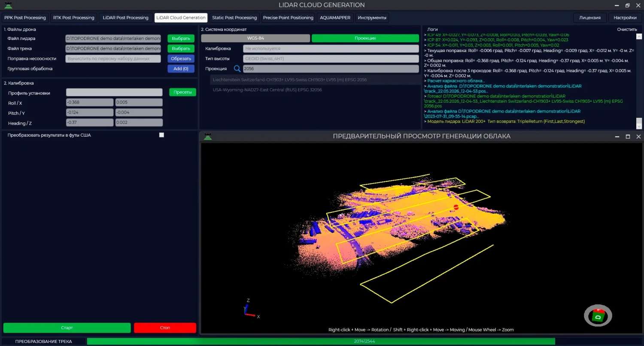
Task: Click the Add (0) batch button
Action: point(181,69)
